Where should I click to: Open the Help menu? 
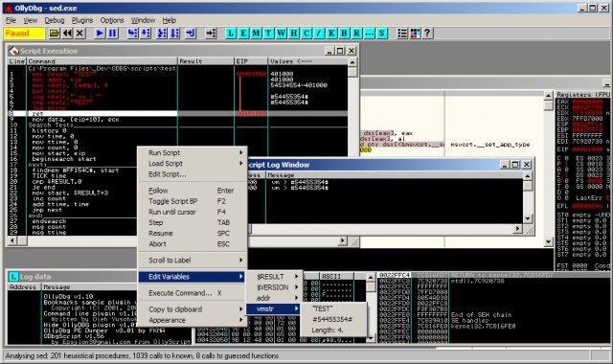click(170, 20)
